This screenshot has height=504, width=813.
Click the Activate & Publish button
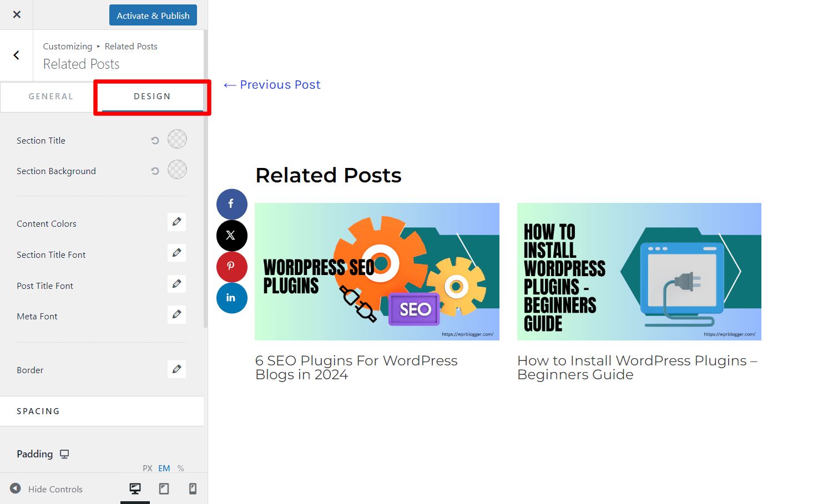(153, 15)
